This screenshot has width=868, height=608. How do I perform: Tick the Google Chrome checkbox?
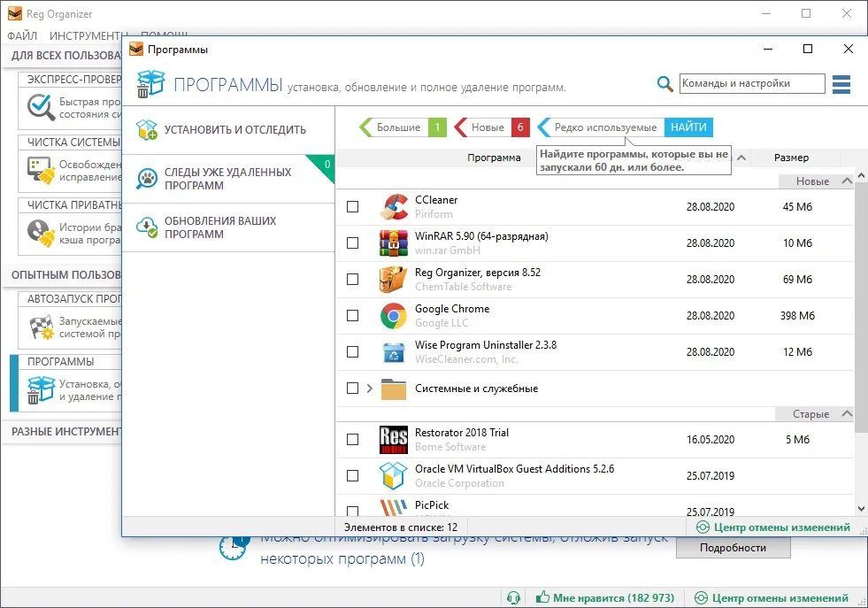353,316
